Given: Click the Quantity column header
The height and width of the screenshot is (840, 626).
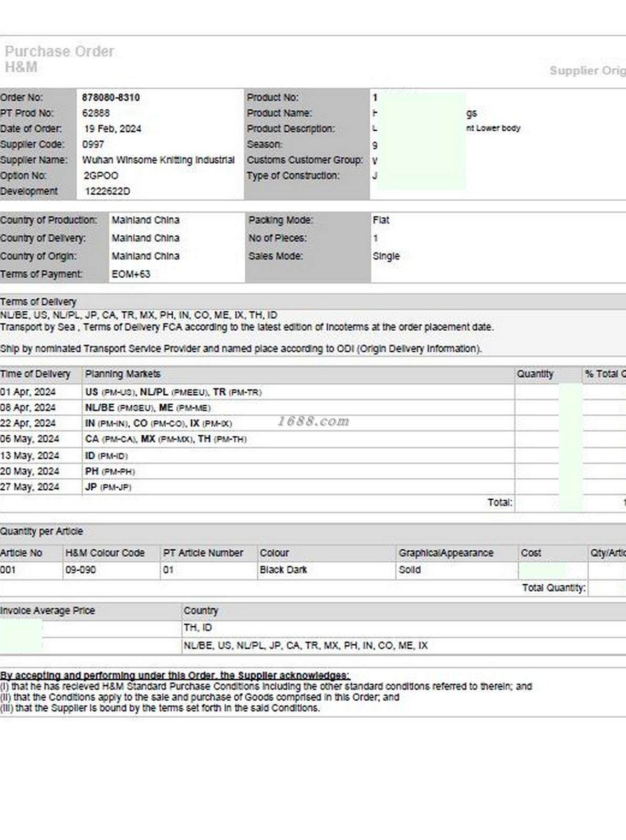Looking at the screenshot, I should [x=535, y=374].
